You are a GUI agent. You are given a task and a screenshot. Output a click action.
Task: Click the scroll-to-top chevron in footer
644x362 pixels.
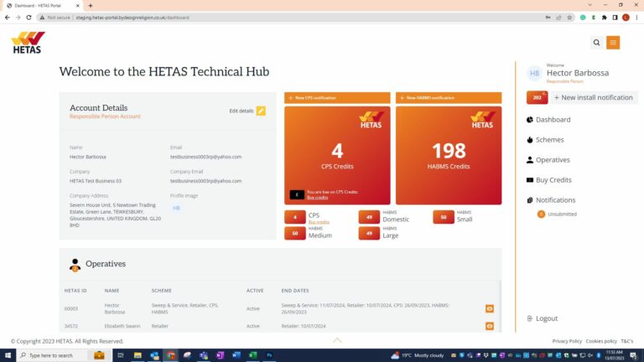337,340
